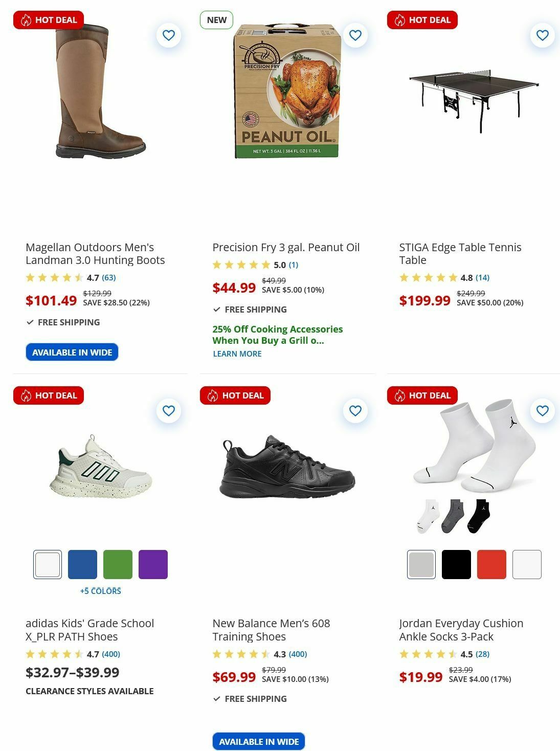560x751 pixels.
Task: Click the HOT DEAL badge on the hunting boots
Action: (x=49, y=19)
